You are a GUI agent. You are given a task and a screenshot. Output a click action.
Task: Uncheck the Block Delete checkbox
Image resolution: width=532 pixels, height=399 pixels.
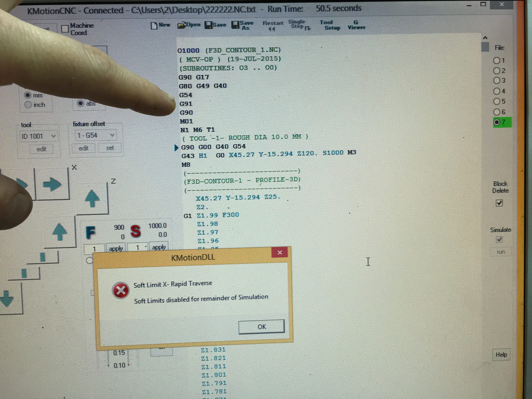pos(499,203)
